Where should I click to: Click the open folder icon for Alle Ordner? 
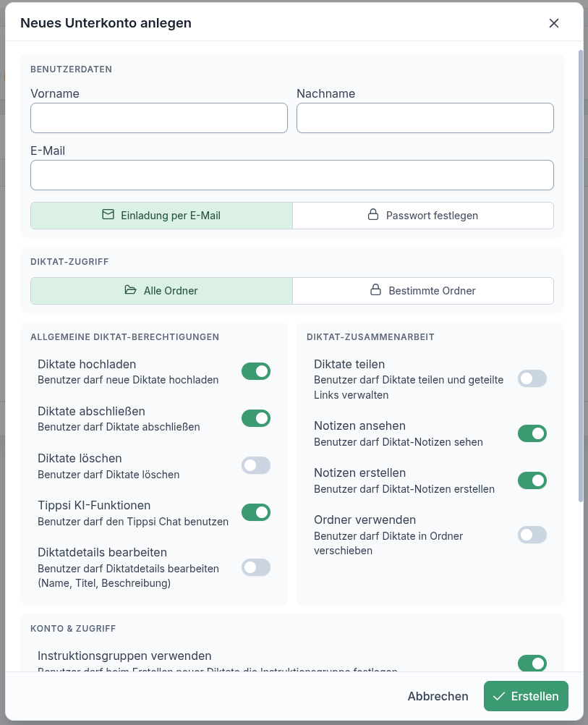[130, 290]
